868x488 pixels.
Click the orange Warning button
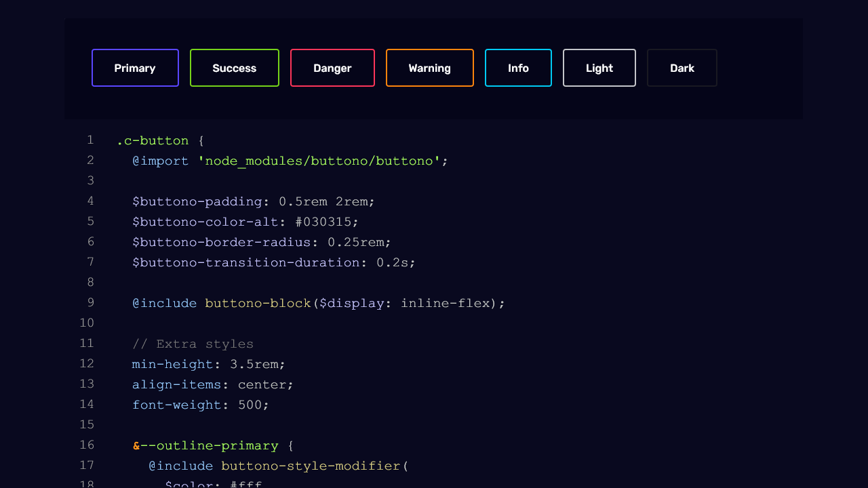[429, 68]
